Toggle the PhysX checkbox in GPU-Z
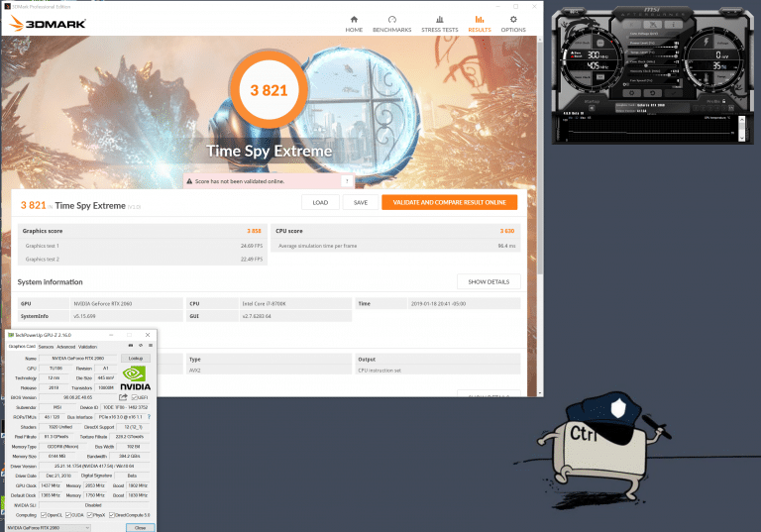The width and height of the screenshot is (761, 532). [x=90, y=515]
